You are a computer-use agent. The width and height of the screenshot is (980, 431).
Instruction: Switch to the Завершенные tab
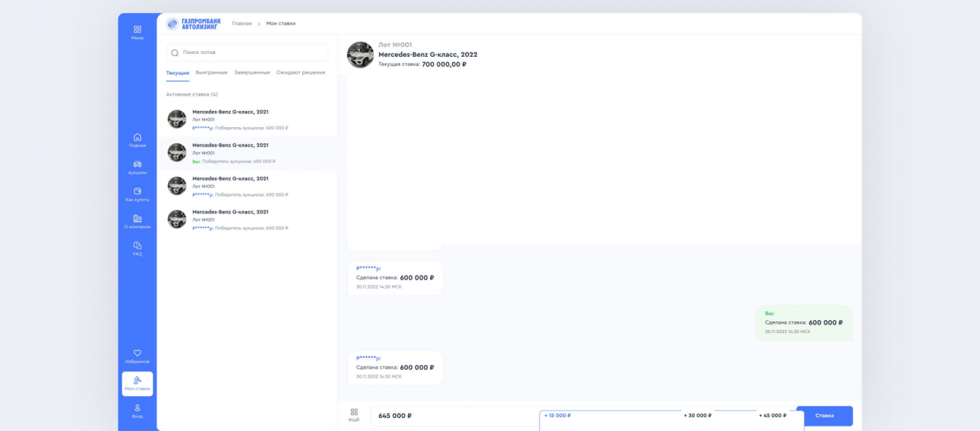point(252,72)
